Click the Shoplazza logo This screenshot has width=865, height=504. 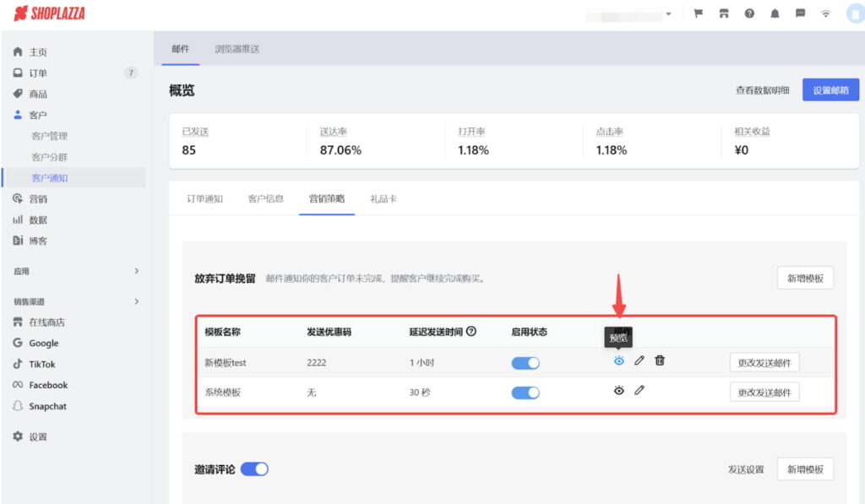point(49,14)
